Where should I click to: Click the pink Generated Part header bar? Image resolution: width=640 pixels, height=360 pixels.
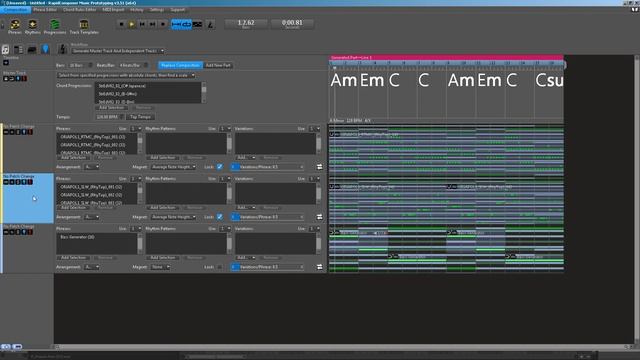click(x=446, y=58)
